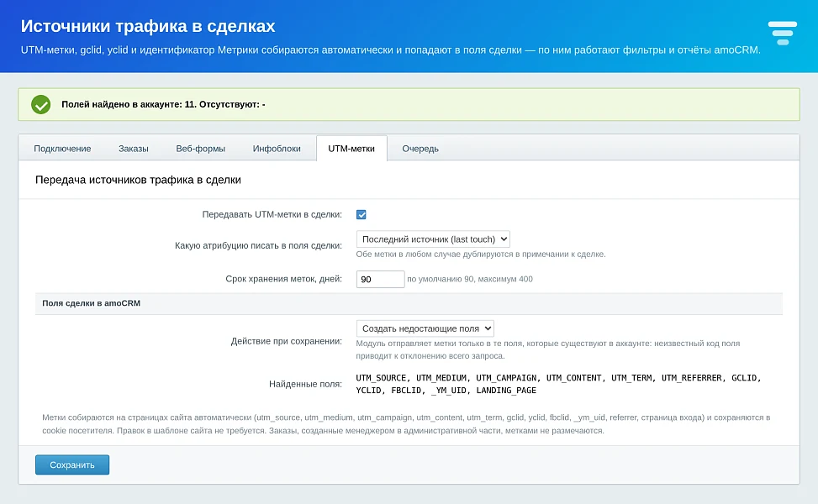The image size is (818, 504).
Task: Click the 'Передача источников трафика в сделки' heading
Action: tap(138, 180)
